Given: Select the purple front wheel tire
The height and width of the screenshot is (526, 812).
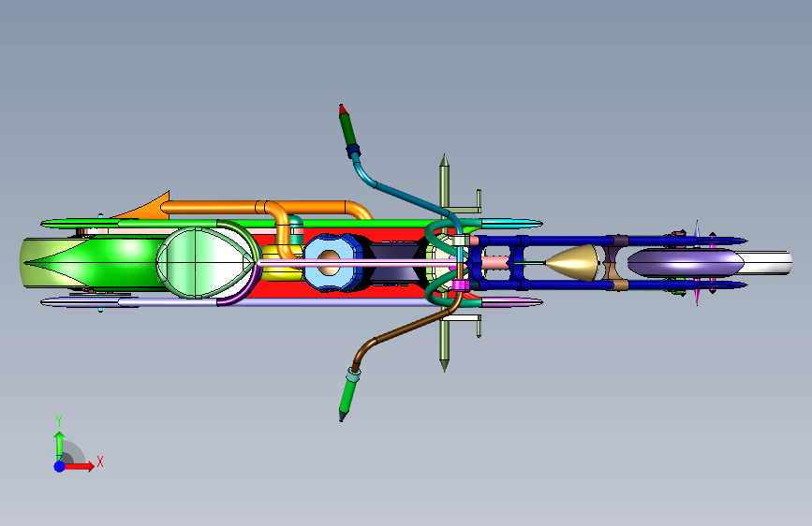Looking at the screenshot, I should pyautogui.click(x=686, y=263).
